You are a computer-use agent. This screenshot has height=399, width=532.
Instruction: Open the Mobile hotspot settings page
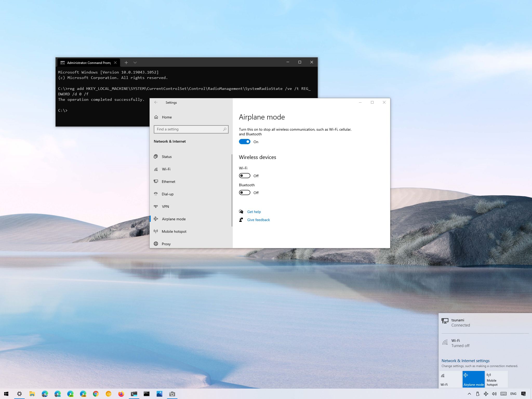[191, 231]
